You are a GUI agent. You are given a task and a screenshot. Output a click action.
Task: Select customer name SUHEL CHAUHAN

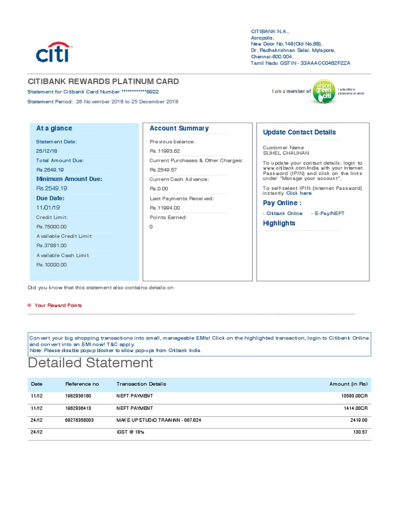pos(286,153)
